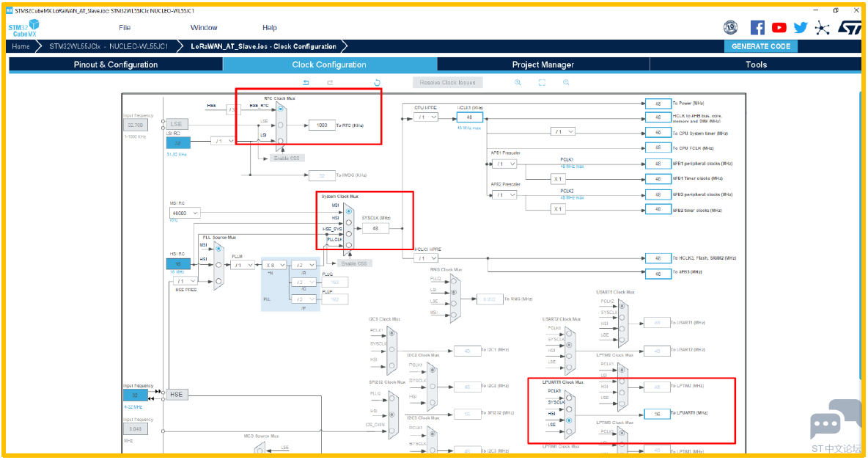Viewport: 868px width, 460px height.
Task: Open CPU System timer /1 divider dropdown
Action: point(563,132)
